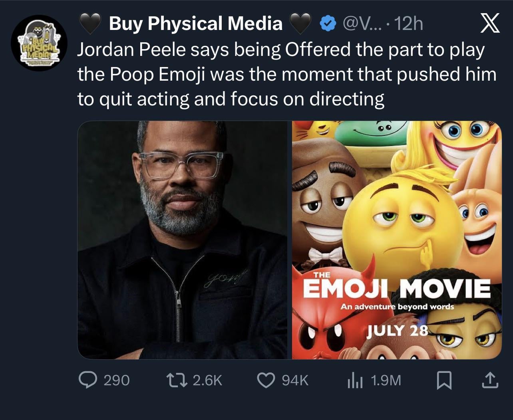Click the 290 replies count
Image resolution: width=513 pixels, height=420 pixels.
point(116,380)
